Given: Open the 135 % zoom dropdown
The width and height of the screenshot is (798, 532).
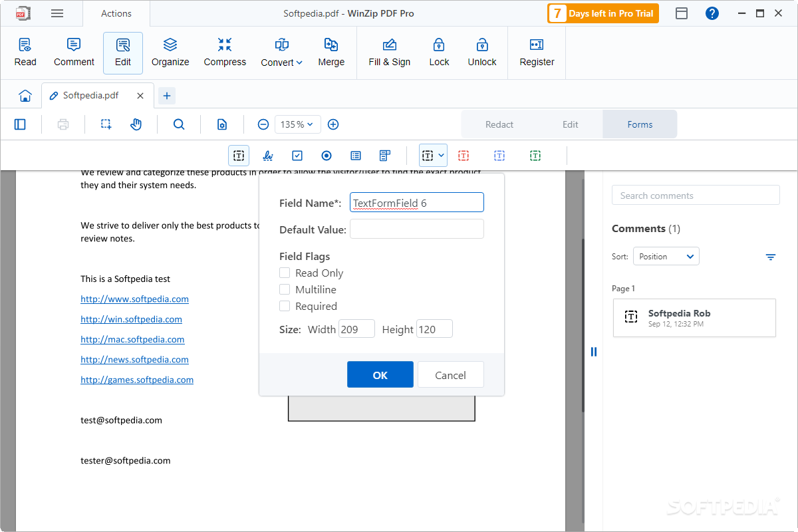Looking at the screenshot, I should [x=297, y=124].
